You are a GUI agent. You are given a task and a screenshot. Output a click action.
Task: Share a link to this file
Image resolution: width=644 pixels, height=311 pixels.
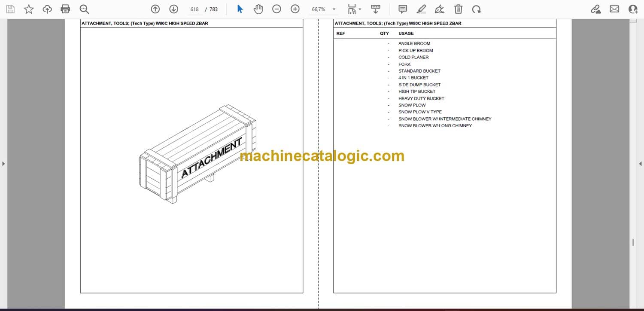(596, 9)
